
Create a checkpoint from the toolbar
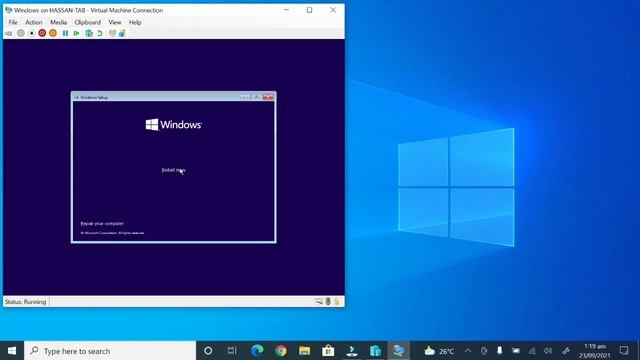tap(89, 33)
